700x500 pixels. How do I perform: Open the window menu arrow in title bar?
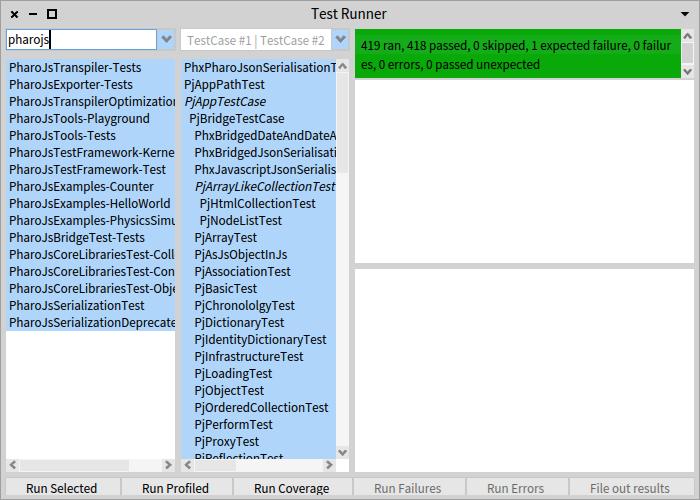coord(685,14)
